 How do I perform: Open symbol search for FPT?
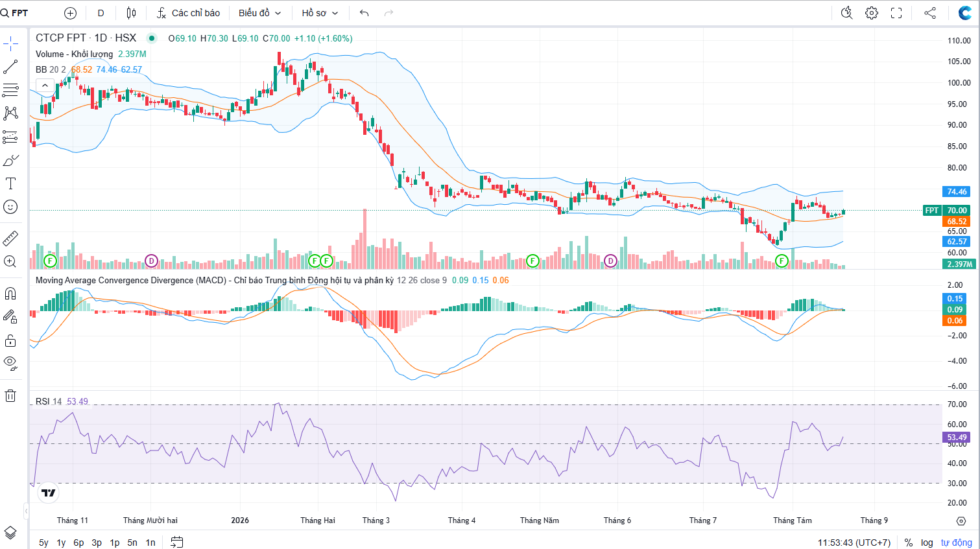(15, 13)
